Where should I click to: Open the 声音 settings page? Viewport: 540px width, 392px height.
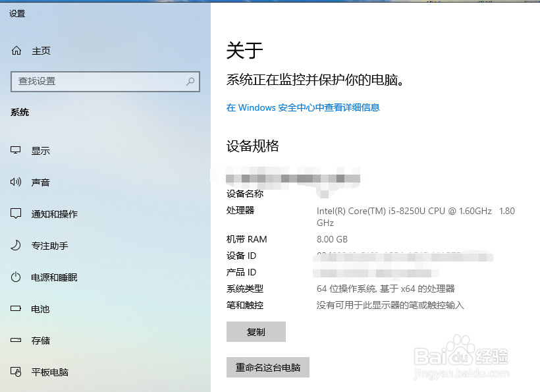pos(41,182)
